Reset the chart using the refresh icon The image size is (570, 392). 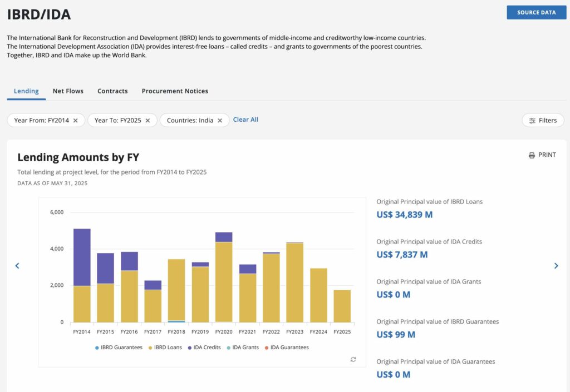pyautogui.click(x=353, y=359)
